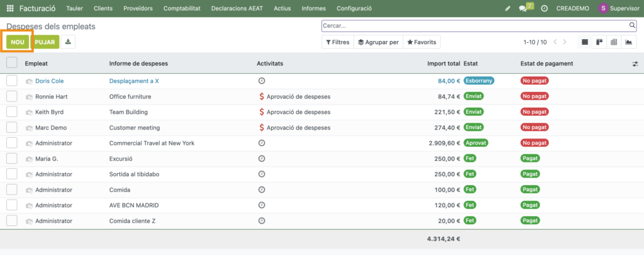Click the search magnifier icon
Viewport: 644px width, 255px height.
[632, 26]
